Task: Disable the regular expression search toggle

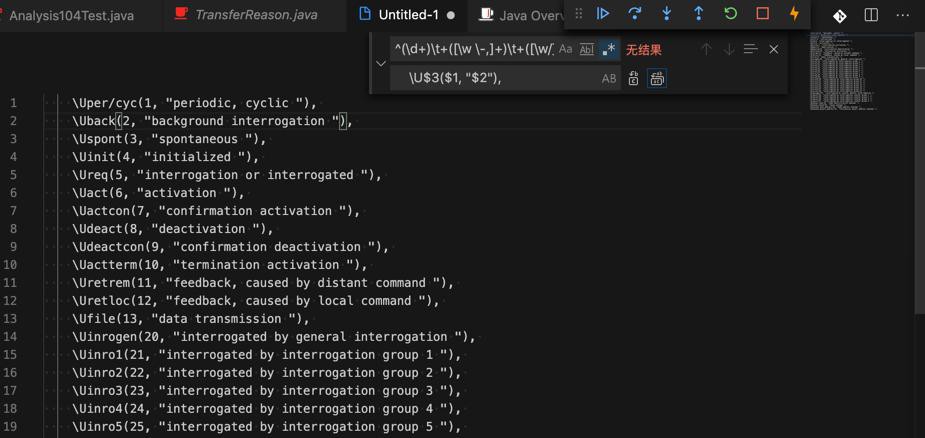Action: click(x=608, y=49)
